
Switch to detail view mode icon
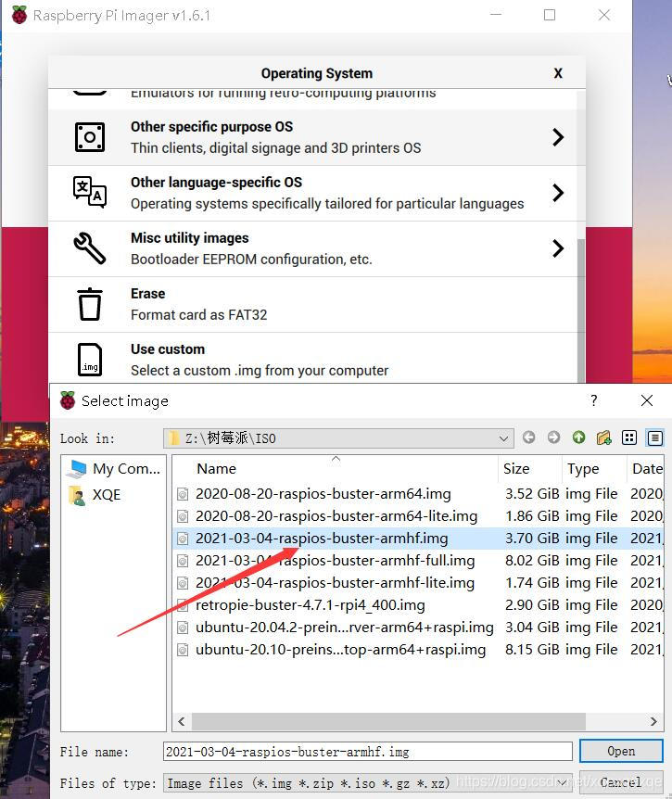coord(654,438)
